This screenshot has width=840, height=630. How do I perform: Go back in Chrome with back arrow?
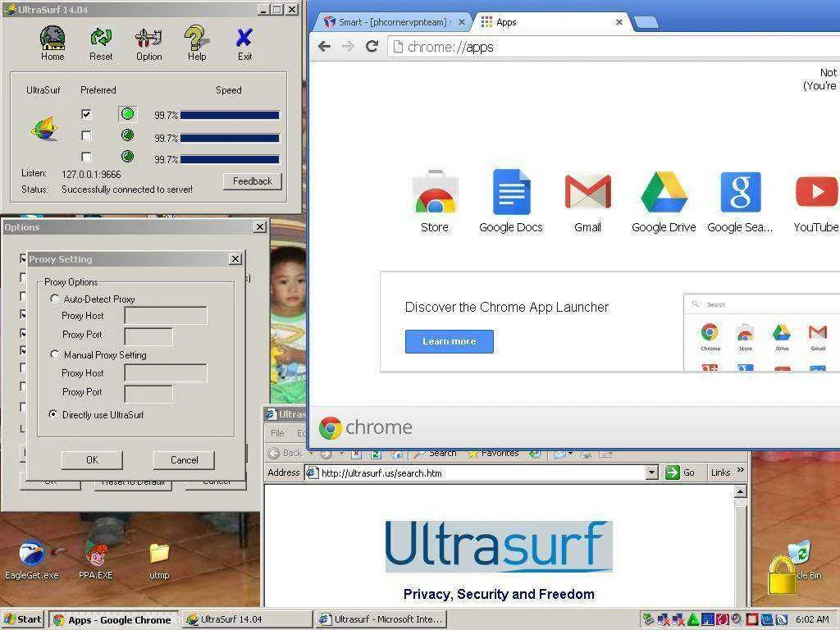(x=324, y=47)
